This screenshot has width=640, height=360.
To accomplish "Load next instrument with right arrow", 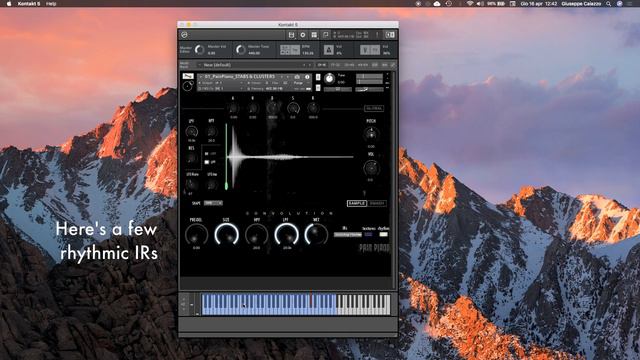I will point(288,77).
